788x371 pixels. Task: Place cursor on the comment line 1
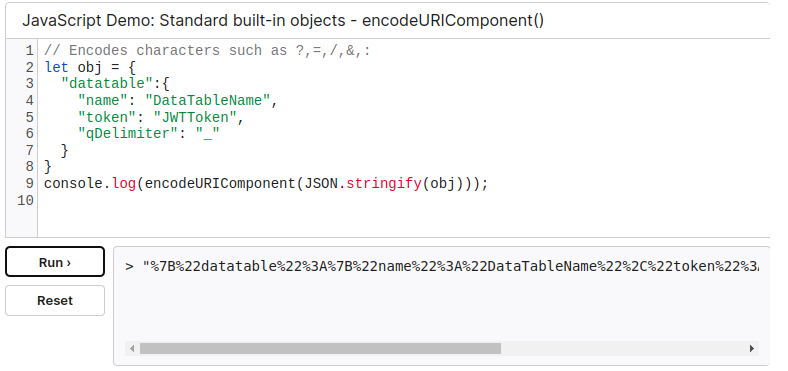pyautogui.click(x=207, y=51)
